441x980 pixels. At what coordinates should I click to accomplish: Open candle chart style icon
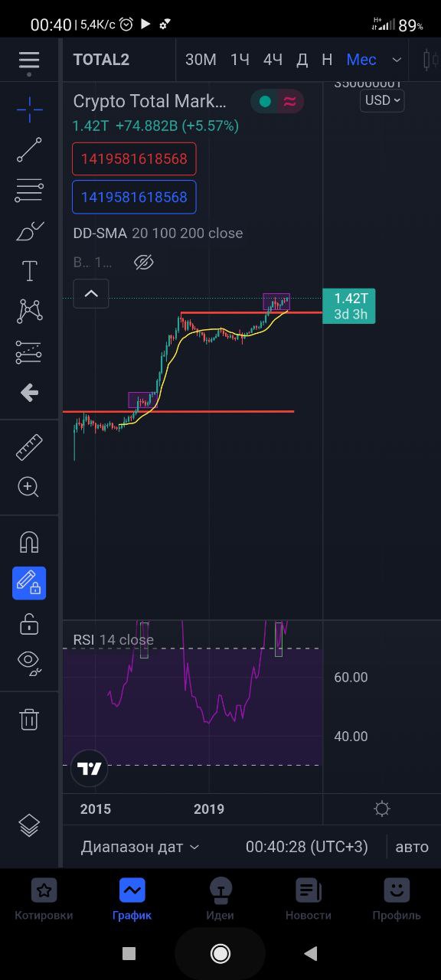(x=429, y=60)
